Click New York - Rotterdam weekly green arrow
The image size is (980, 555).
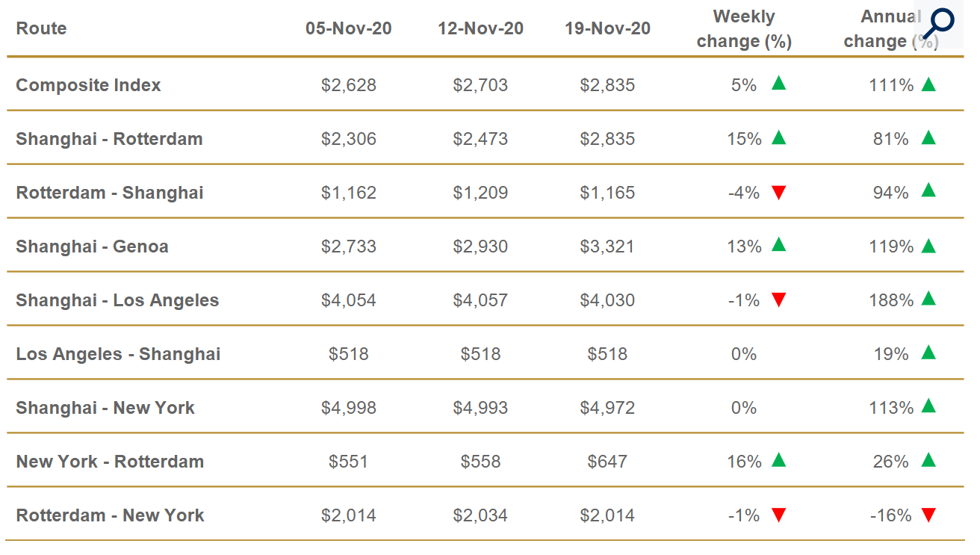click(779, 460)
